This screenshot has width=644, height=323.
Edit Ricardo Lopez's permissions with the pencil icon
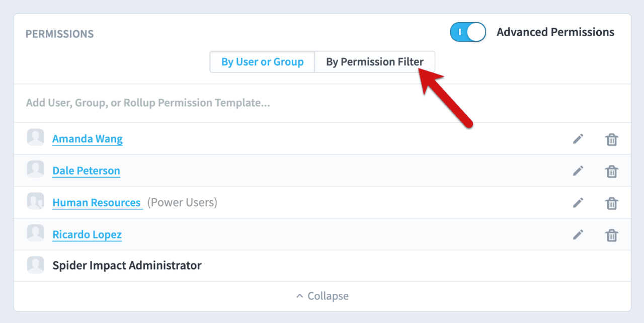[578, 234]
